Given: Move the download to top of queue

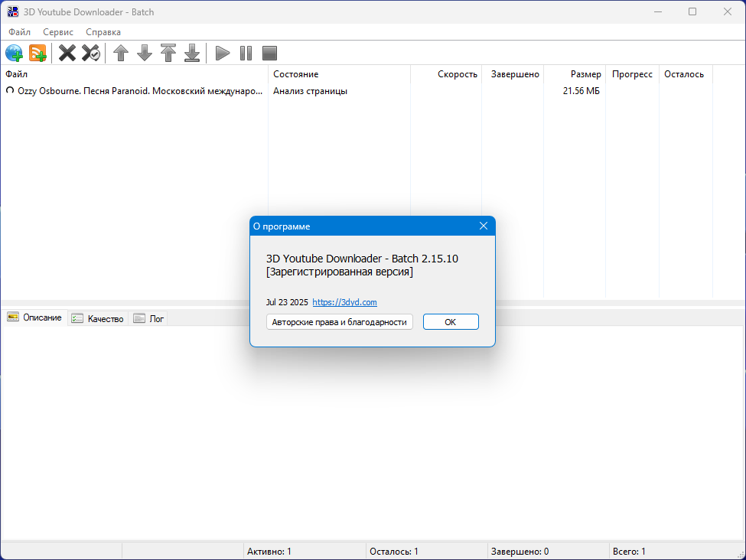Looking at the screenshot, I should pyautogui.click(x=168, y=53).
